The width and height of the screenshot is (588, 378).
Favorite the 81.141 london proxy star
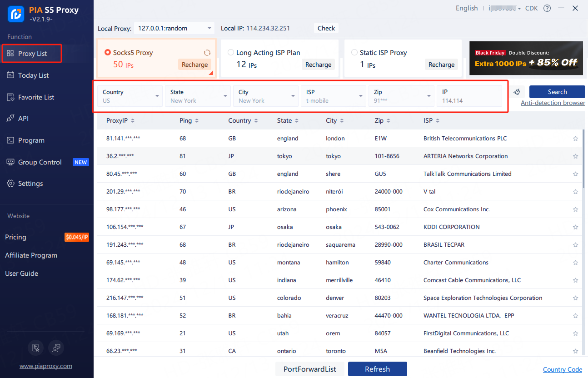575,139
